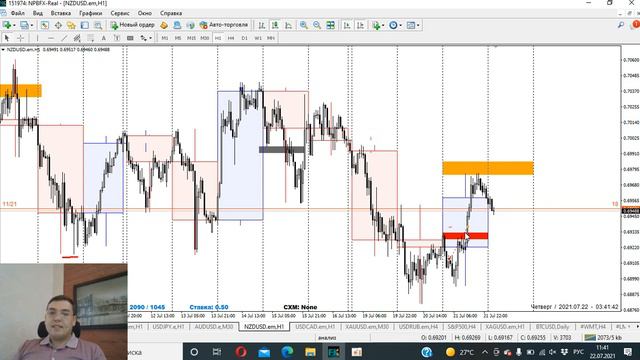640x360 pixels.
Task: Click the search magnifier icon
Action: [x=621, y=25]
